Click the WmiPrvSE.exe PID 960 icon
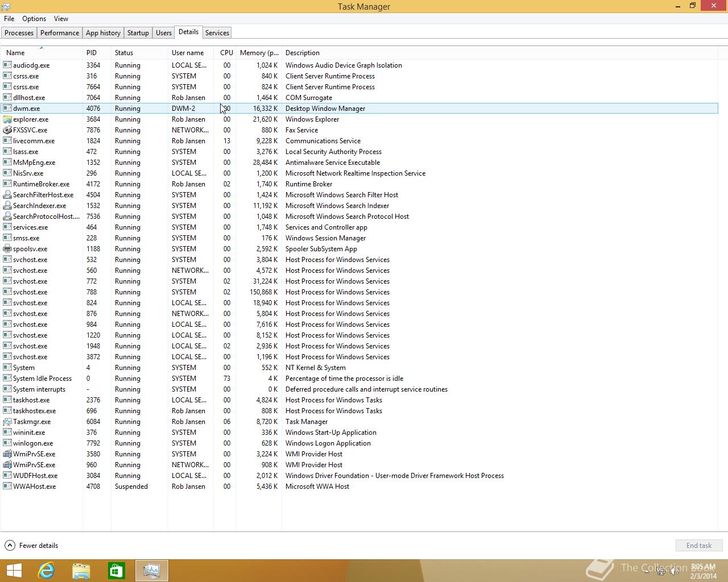The height and width of the screenshot is (582, 728). pos(7,465)
